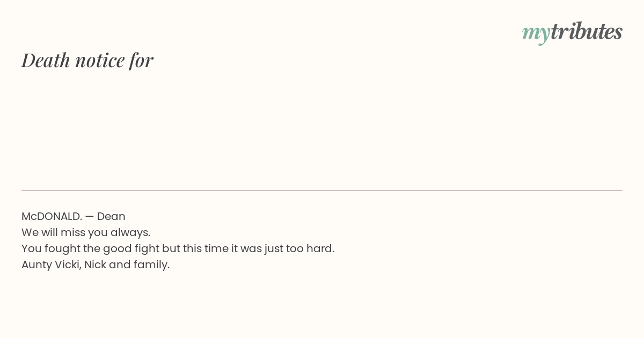Click the name 'Nick' in signature
The image size is (644, 338).
pos(95,264)
